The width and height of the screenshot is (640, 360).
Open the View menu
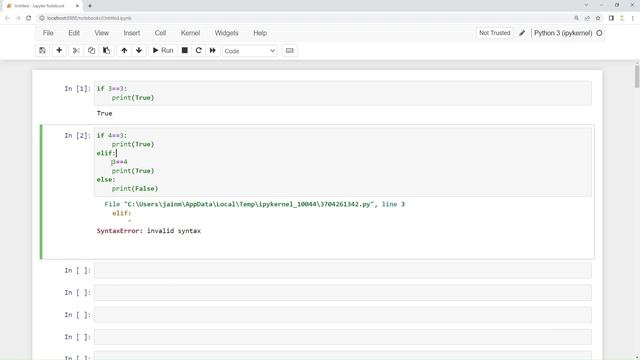click(x=102, y=33)
